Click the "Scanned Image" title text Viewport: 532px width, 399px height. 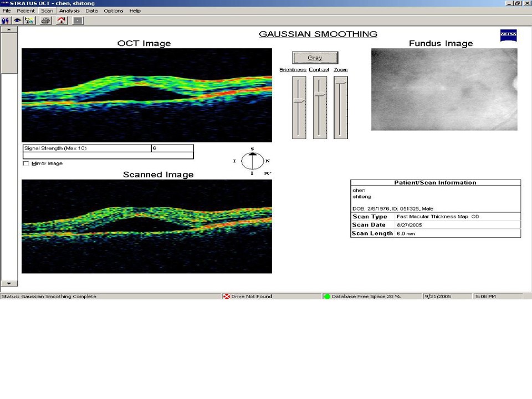(158, 175)
